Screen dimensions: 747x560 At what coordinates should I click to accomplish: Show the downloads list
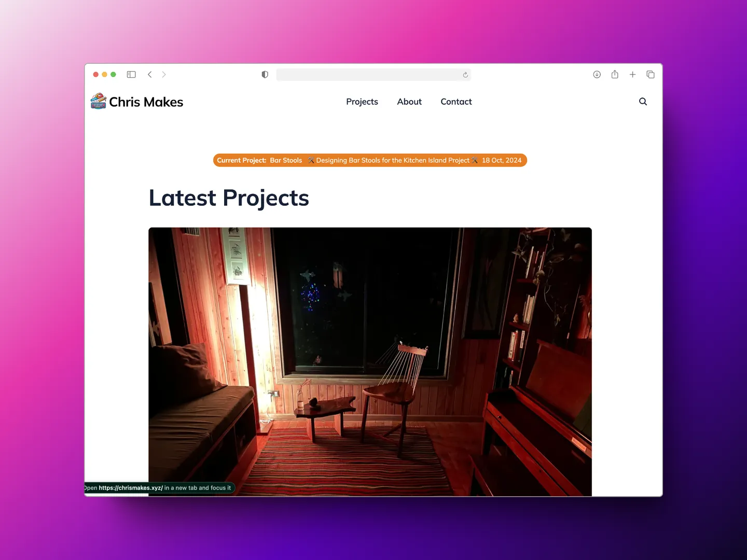coord(597,75)
